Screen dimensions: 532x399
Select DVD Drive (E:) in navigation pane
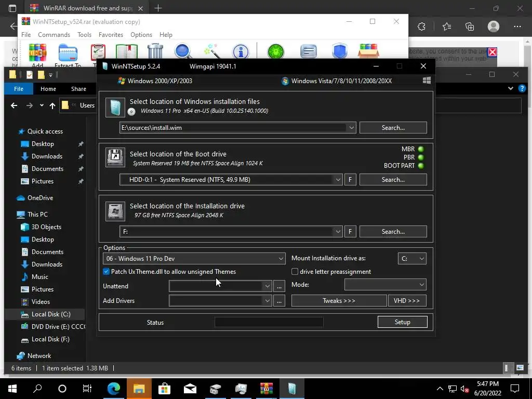52,327
